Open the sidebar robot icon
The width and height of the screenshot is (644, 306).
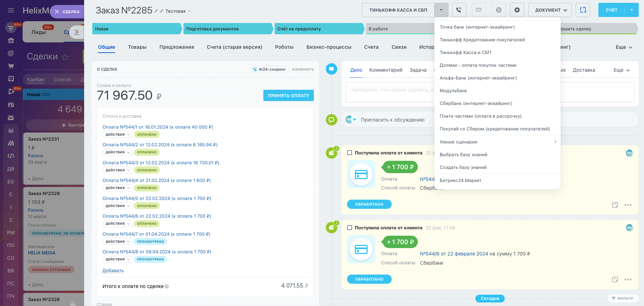point(11,117)
